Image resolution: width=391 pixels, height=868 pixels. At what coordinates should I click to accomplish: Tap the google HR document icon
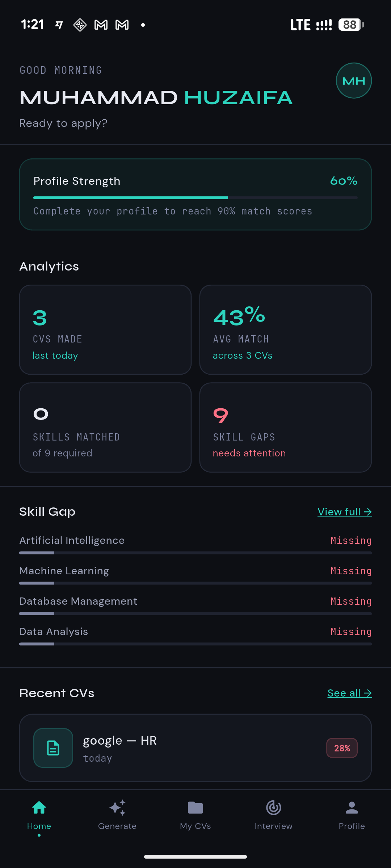click(x=53, y=748)
